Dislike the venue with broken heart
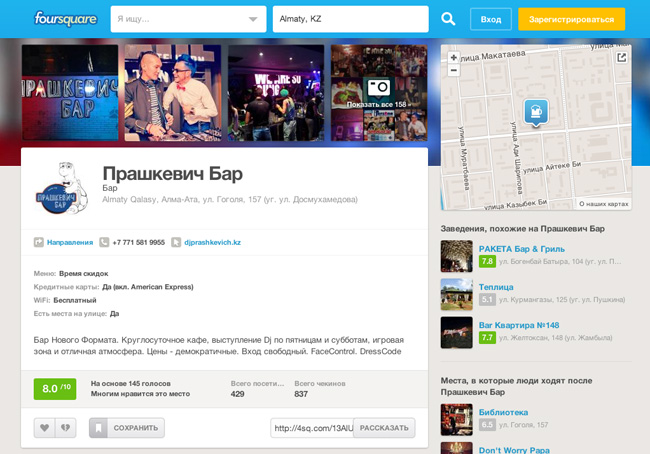This screenshot has height=454, width=650. [65, 427]
